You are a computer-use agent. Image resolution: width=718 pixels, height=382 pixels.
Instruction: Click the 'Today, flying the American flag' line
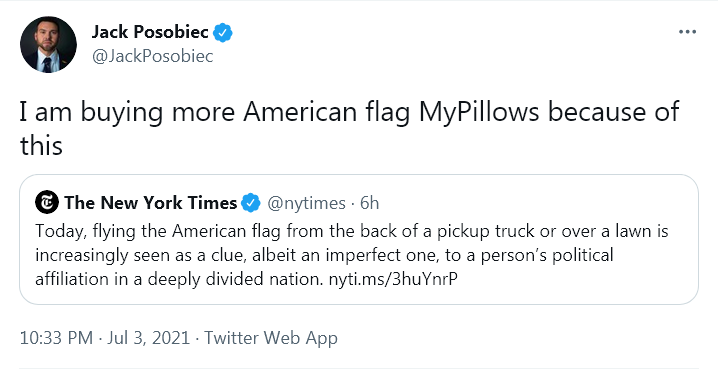coord(352,231)
